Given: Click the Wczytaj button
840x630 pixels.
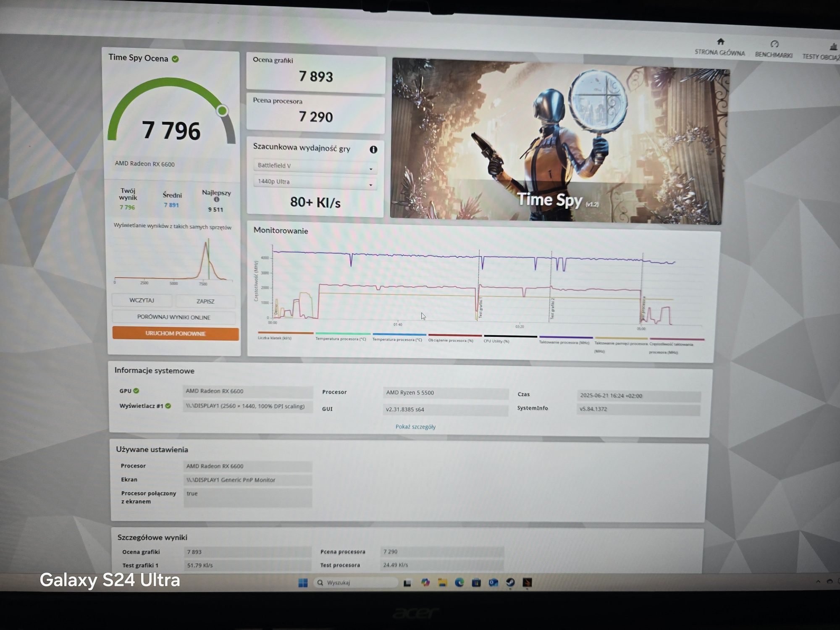Looking at the screenshot, I should tap(142, 300).
